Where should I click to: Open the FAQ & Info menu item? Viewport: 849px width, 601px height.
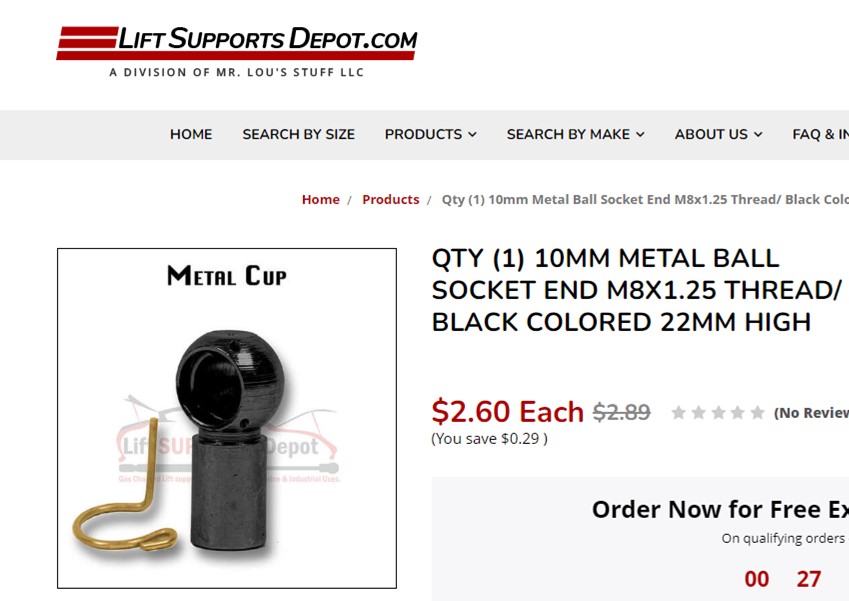coord(820,134)
